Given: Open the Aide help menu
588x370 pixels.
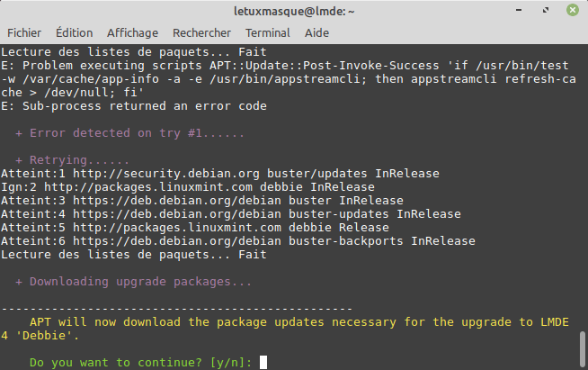Looking at the screenshot, I should point(316,32).
